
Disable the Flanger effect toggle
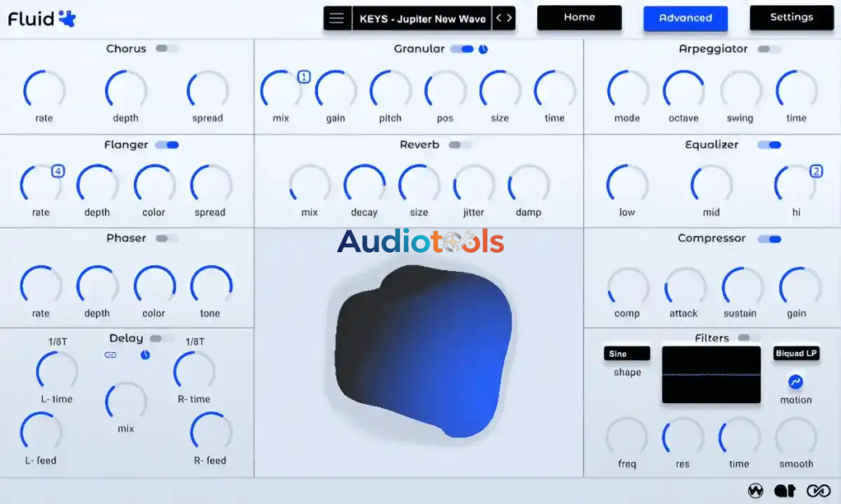coord(166,144)
